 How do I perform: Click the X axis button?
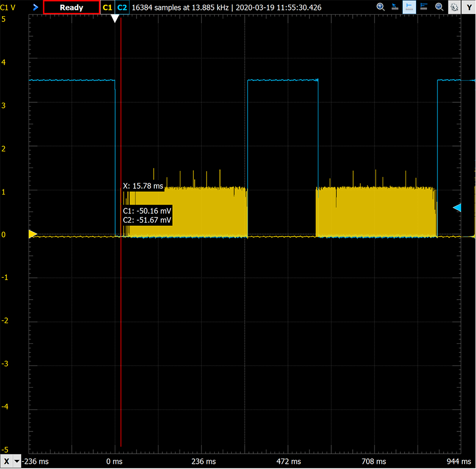click(x=7, y=461)
